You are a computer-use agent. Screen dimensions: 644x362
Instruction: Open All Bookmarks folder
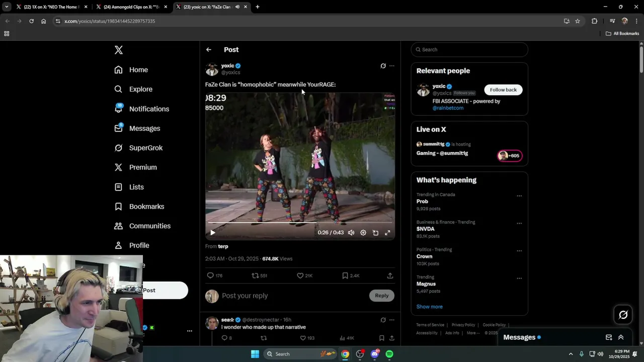coord(622,34)
